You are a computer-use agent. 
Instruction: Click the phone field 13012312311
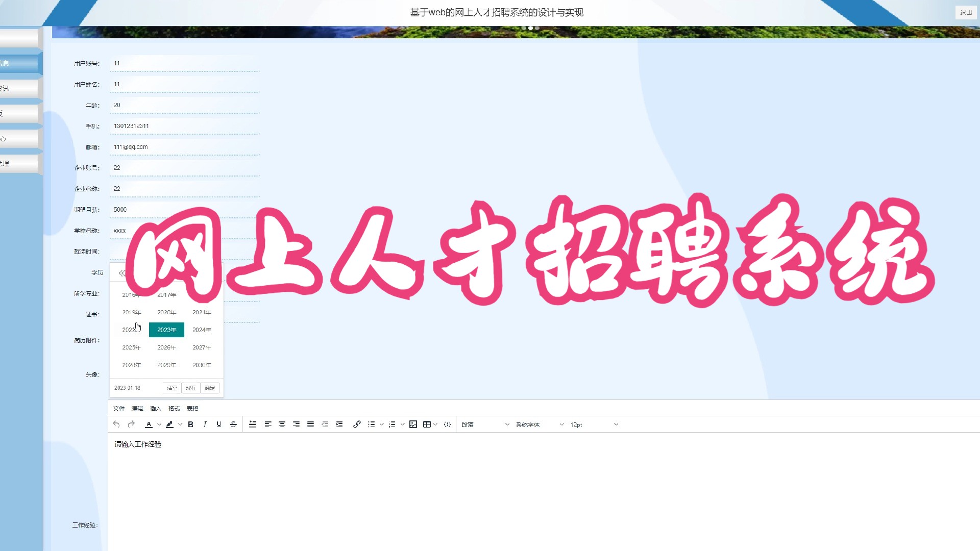coord(185,126)
